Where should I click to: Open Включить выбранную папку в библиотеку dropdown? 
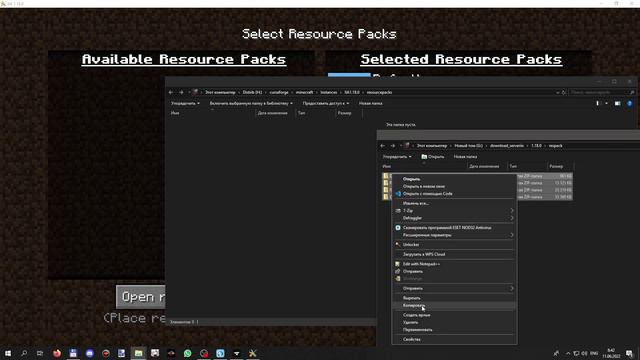[x=251, y=104]
